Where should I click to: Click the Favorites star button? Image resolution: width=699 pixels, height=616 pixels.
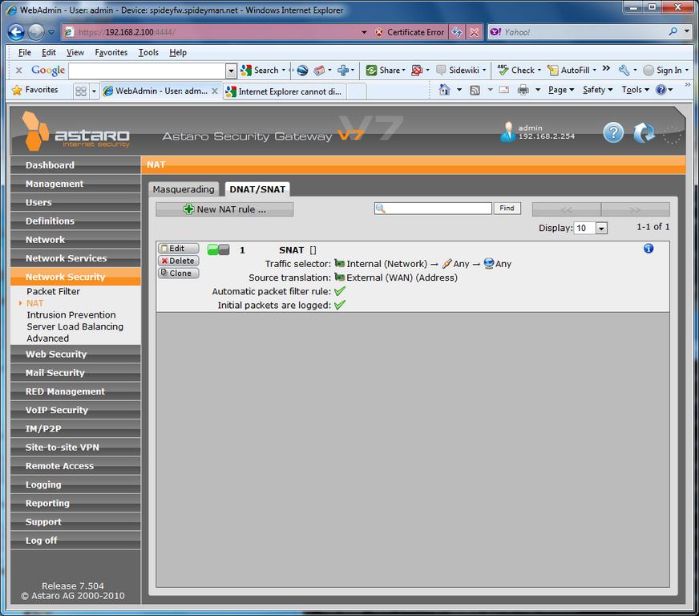35,90
